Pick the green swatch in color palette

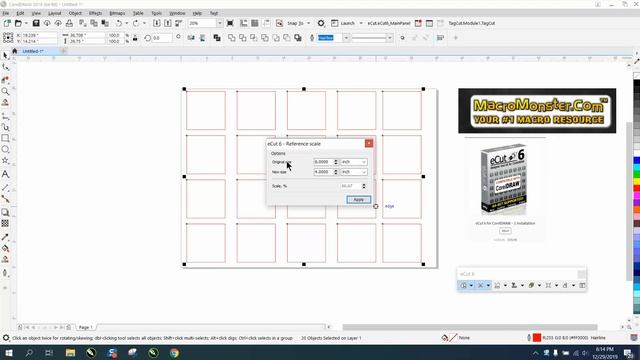[x=636, y=174]
